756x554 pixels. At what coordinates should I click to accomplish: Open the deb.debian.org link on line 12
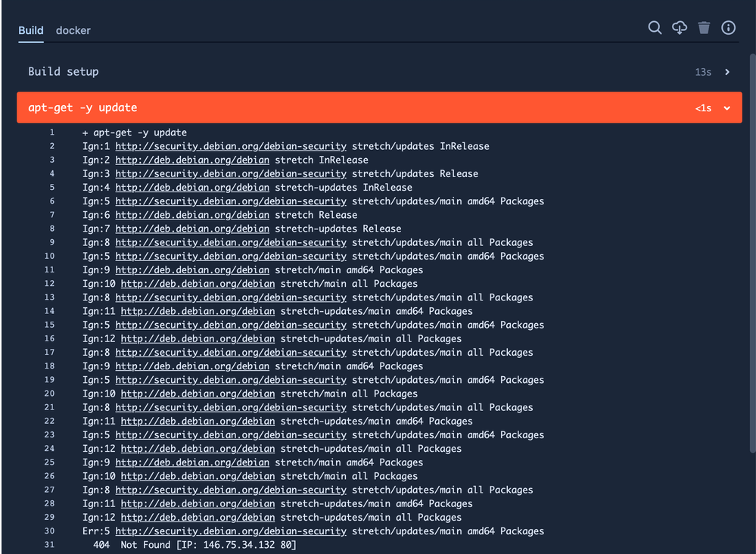pos(198,284)
